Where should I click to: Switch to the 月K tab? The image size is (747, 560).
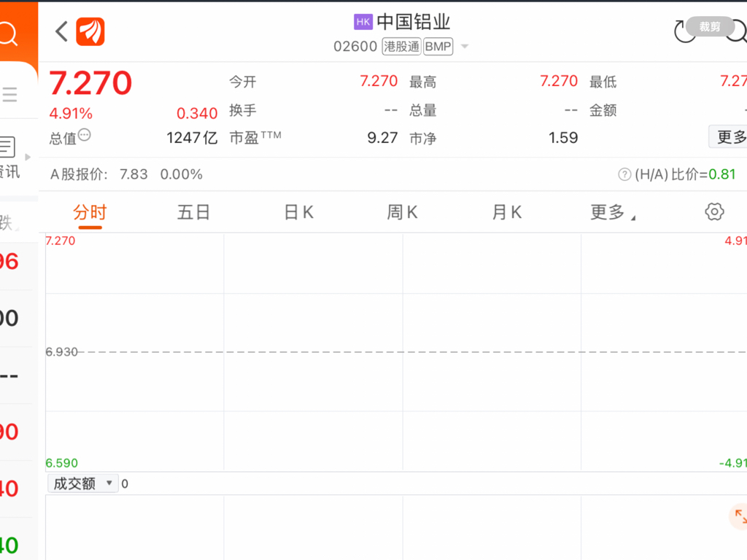tap(507, 212)
